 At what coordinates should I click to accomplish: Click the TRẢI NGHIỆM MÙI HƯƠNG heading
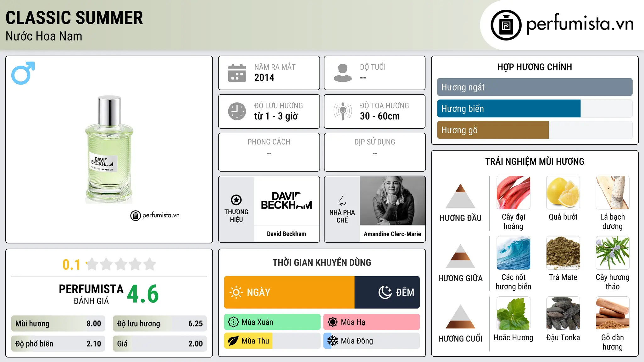[x=535, y=162]
